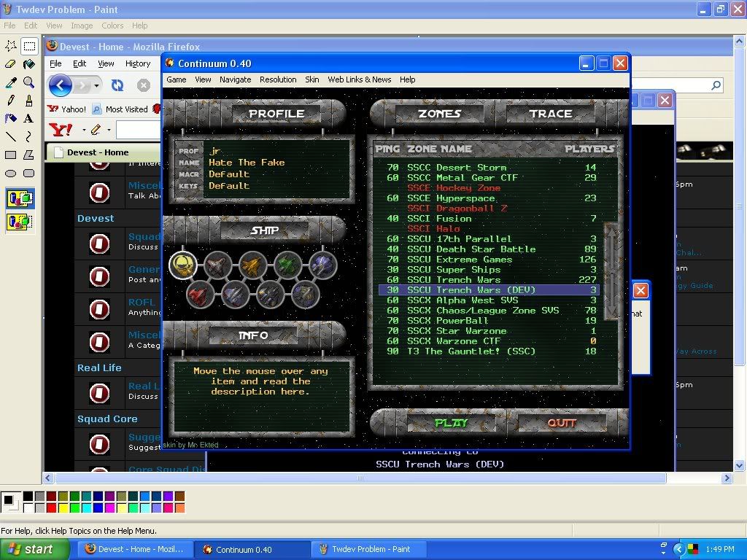Select the Rectangle shape tool

click(10, 155)
